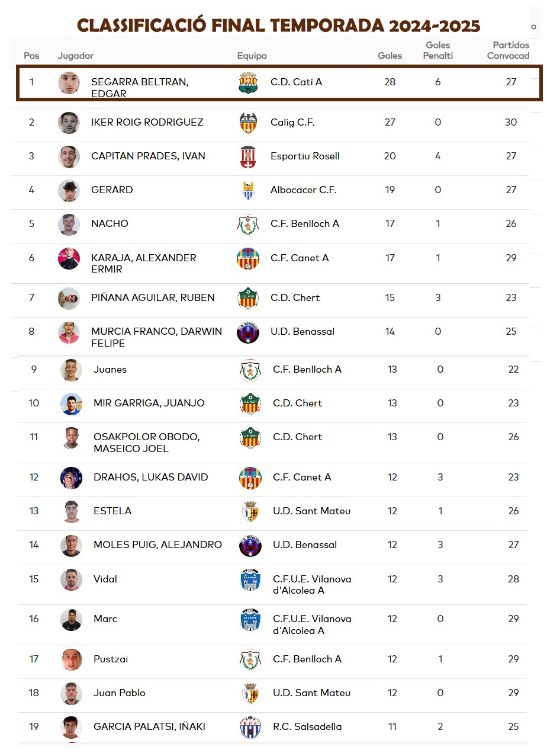Sort by Goles column header
Viewport: 547px width, 756px height.
390,56
